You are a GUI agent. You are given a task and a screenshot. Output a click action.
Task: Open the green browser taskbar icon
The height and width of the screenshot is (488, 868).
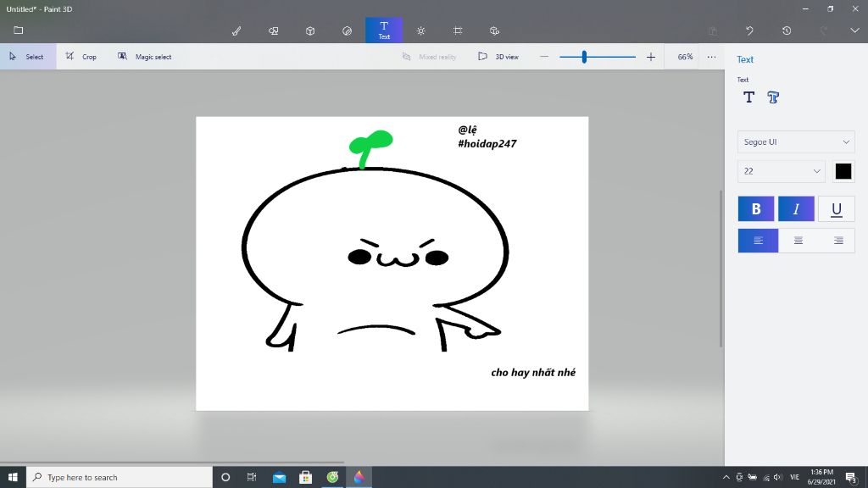point(332,477)
